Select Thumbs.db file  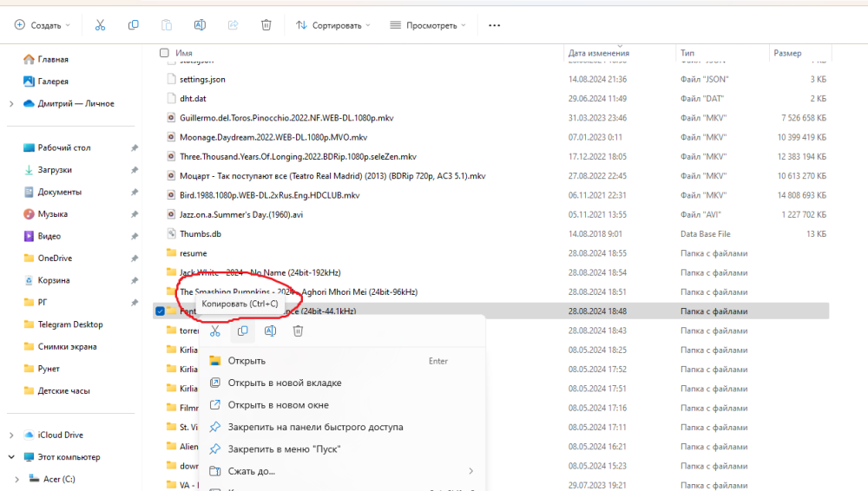click(x=201, y=234)
